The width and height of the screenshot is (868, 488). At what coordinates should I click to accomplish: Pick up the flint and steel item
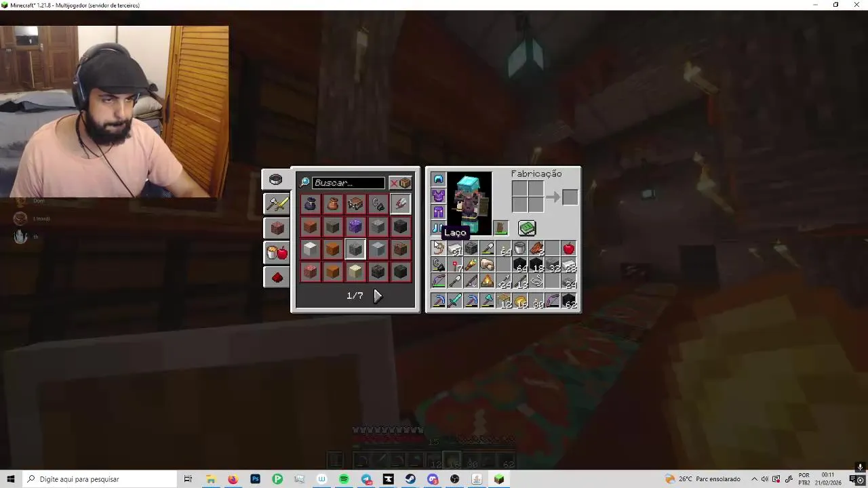[x=438, y=265]
